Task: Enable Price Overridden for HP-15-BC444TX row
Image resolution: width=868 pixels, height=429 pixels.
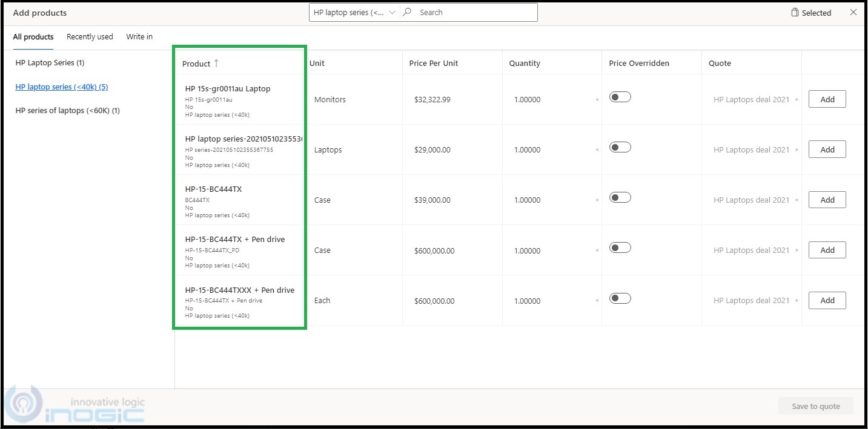Action: click(x=620, y=198)
